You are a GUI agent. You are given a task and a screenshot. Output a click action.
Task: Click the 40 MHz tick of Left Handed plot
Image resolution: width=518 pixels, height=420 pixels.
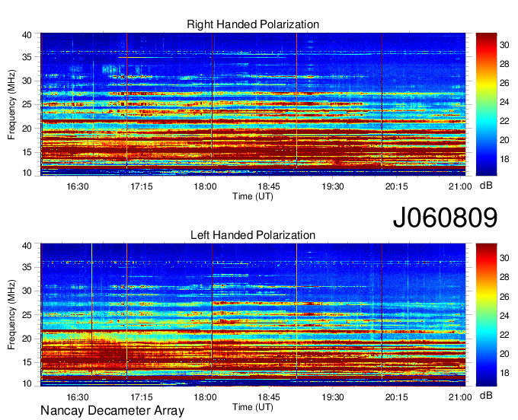click(x=27, y=246)
